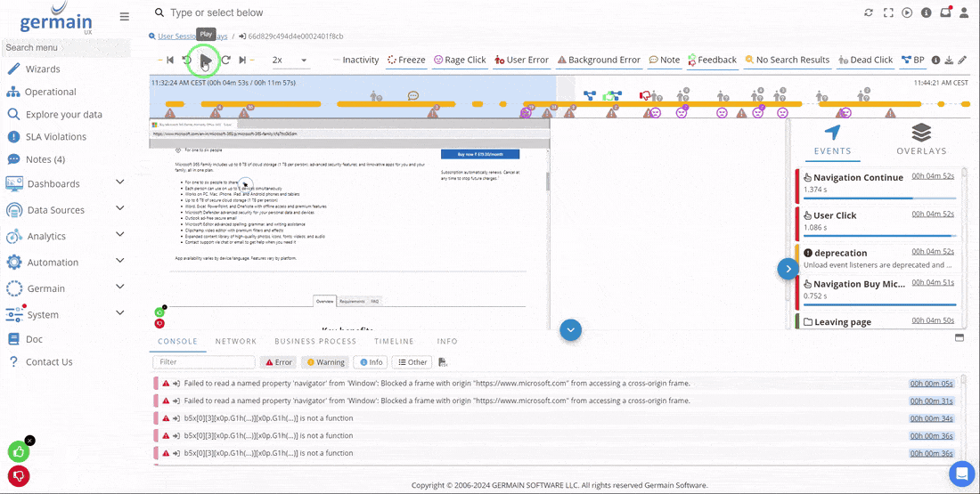Screen dimensions: 980x494
Task: Open the inbox notifications icon
Action: pos(945,12)
